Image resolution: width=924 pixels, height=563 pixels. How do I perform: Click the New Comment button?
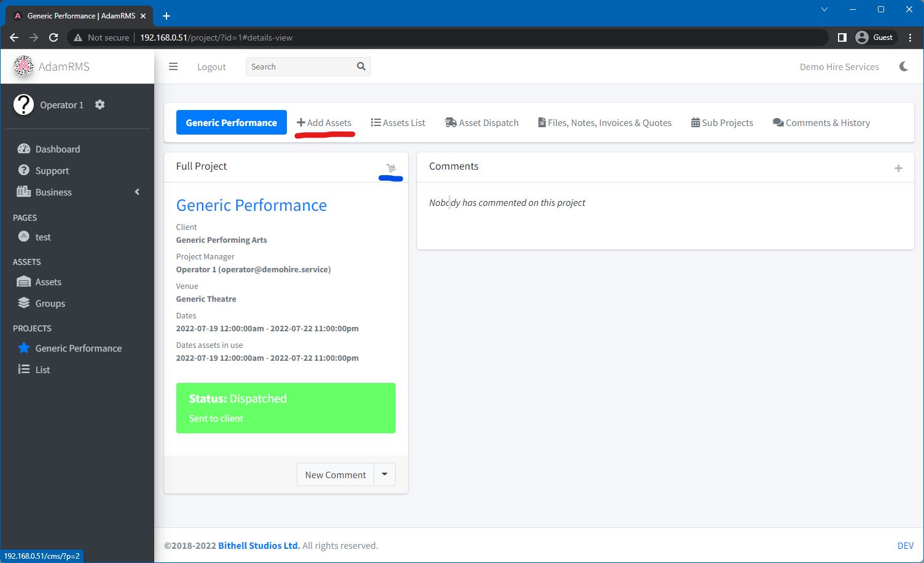click(x=335, y=474)
